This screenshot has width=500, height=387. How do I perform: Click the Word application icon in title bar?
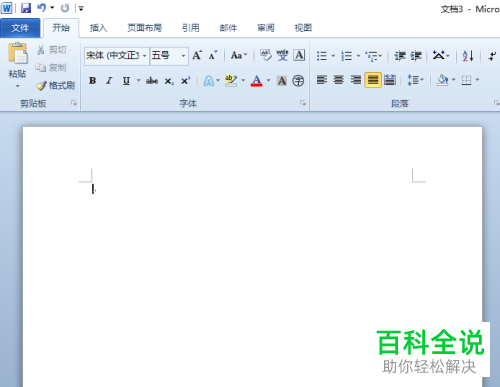pyautogui.click(x=6, y=8)
